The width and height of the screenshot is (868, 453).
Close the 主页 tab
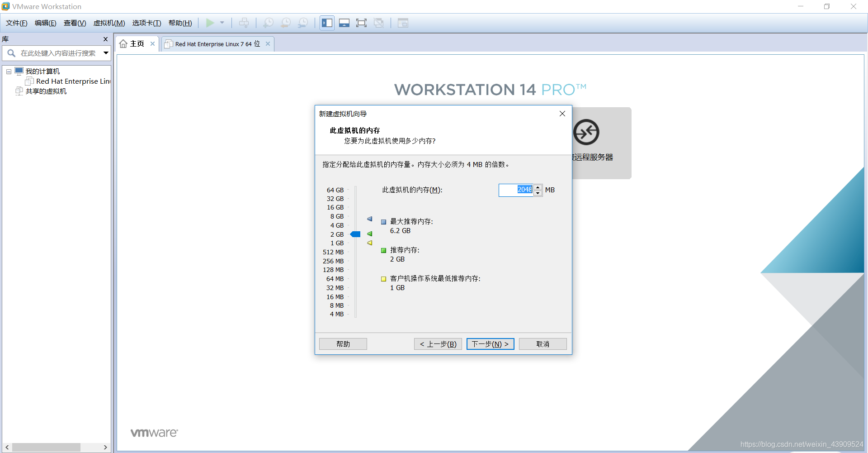153,44
